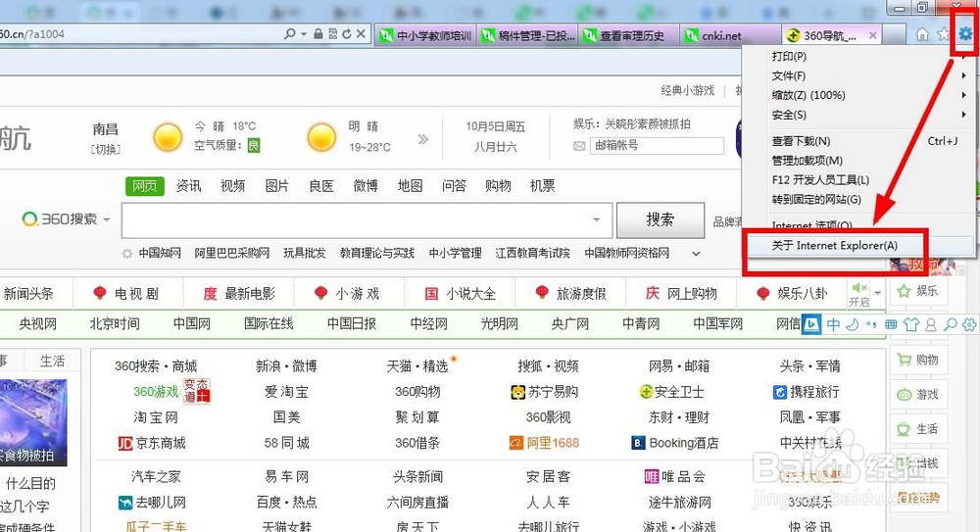Expand more bookmark links chevron

pos(696,253)
